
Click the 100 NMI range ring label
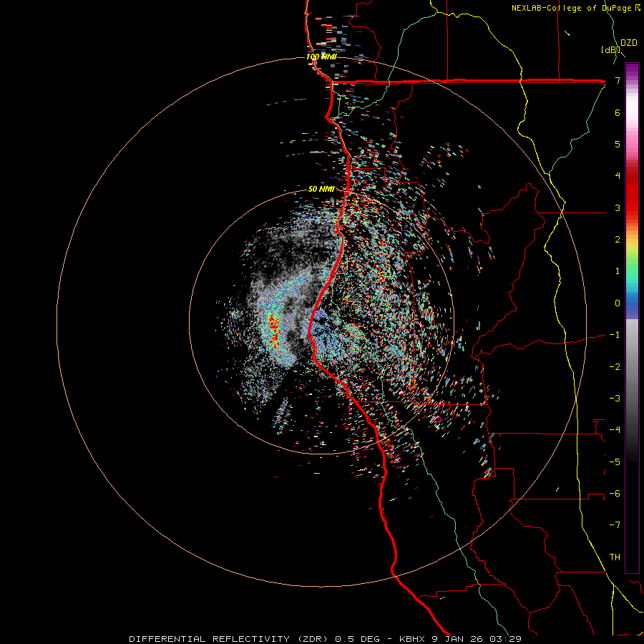[x=321, y=57]
